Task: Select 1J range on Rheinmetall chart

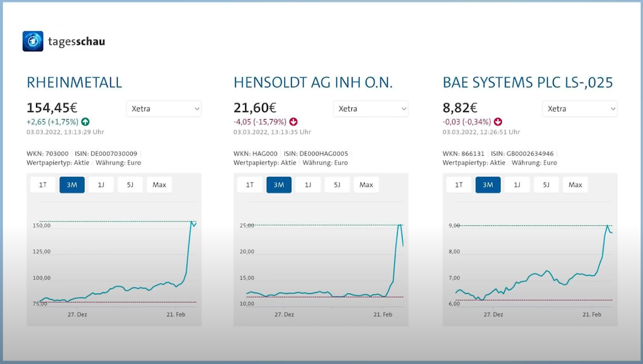Action: (101, 185)
